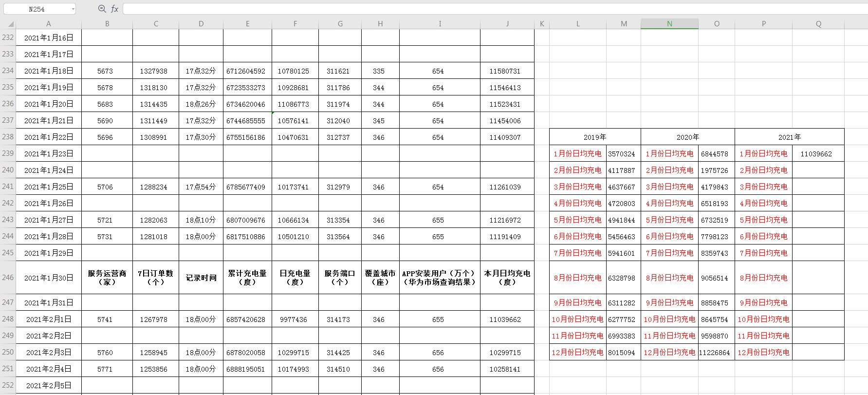Click the value 9598870
The height and width of the screenshot is (395, 868).
(x=715, y=336)
